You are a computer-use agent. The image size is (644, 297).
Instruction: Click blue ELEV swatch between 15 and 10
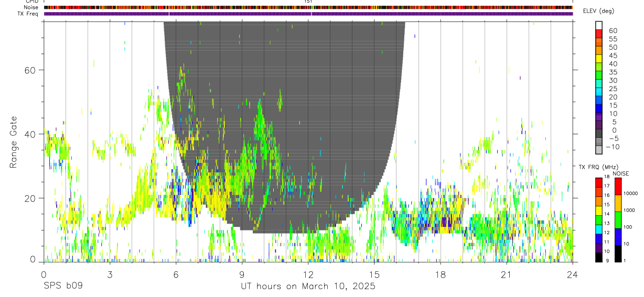pyautogui.click(x=599, y=109)
